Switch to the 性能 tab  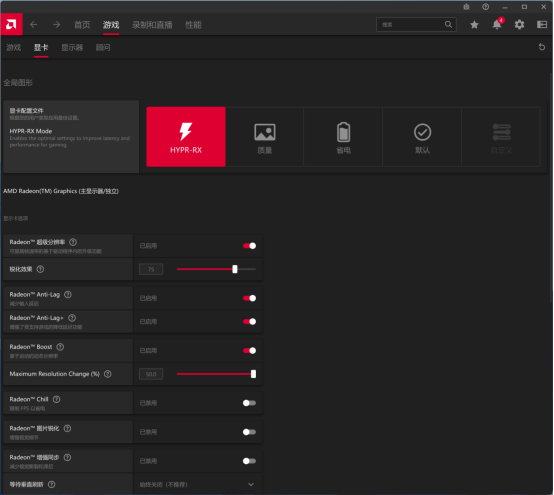(x=193, y=25)
